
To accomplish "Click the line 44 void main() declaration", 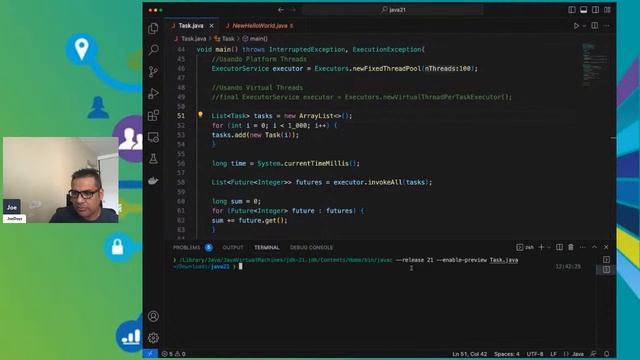I will (311, 49).
